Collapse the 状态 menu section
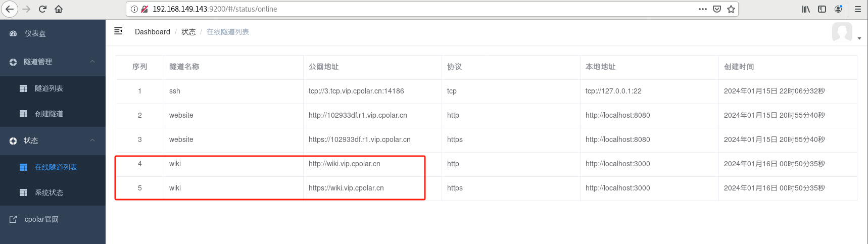This screenshot has height=244, width=868. pos(53,140)
